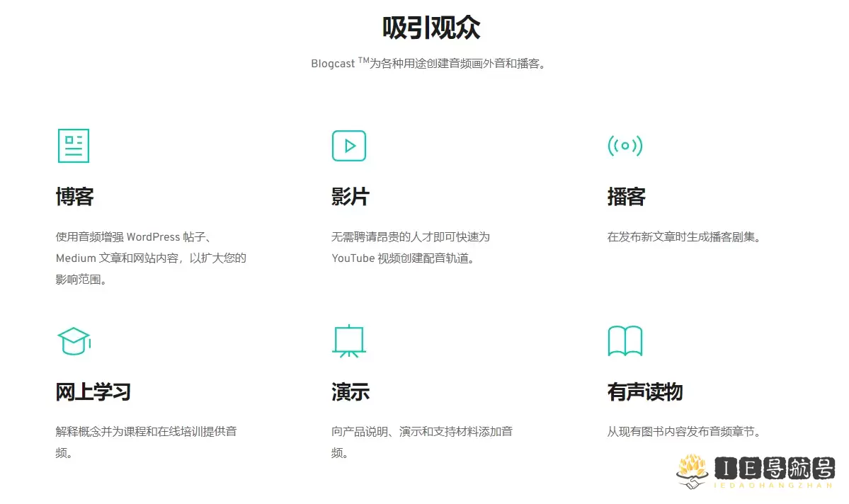Click the YouTube voiceover description paragraph
849x504 pixels.
(411, 247)
